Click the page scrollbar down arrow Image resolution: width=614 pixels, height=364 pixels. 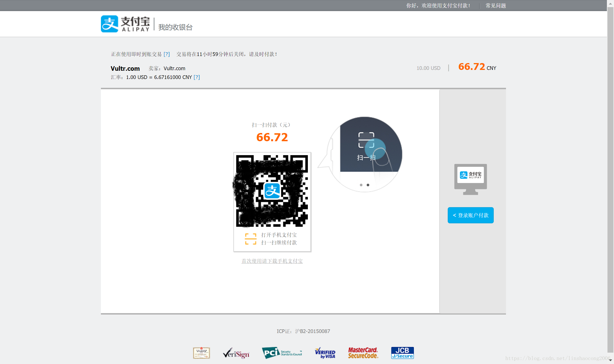[x=610, y=360]
